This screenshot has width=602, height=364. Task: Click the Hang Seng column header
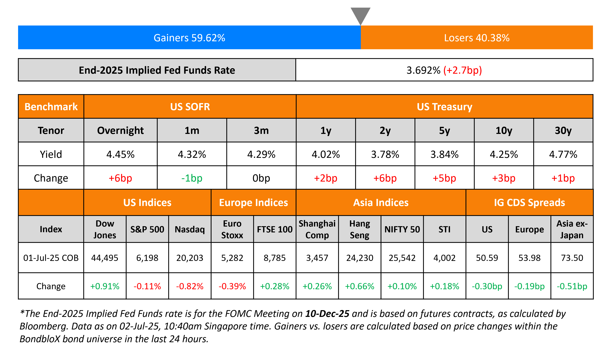click(360, 229)
